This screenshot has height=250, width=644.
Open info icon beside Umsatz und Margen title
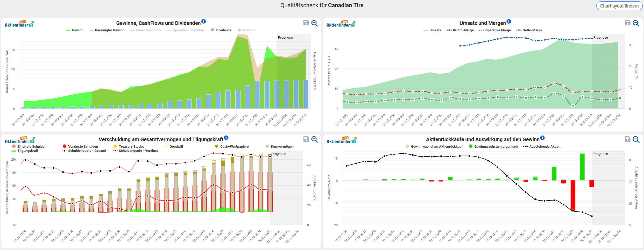[509, 21]
